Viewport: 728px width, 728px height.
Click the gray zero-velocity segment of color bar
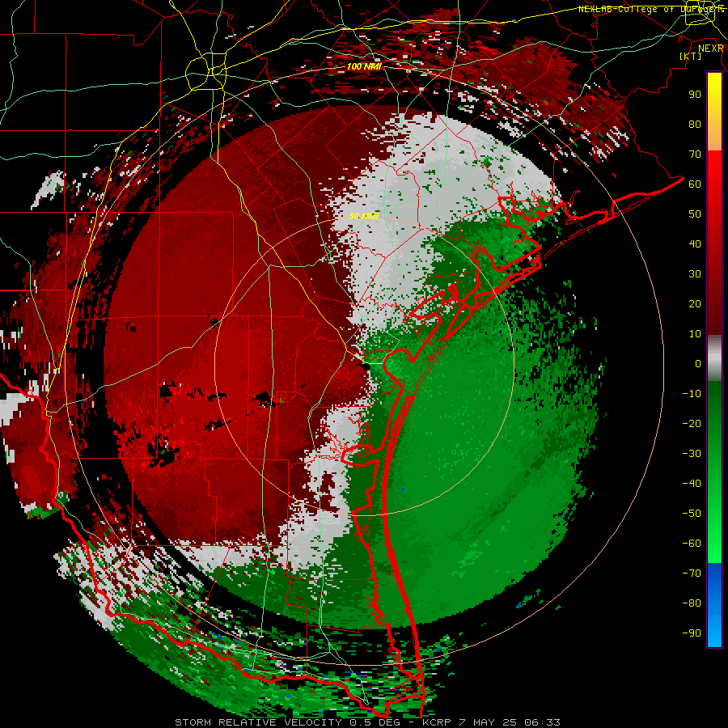pos(714,358)
